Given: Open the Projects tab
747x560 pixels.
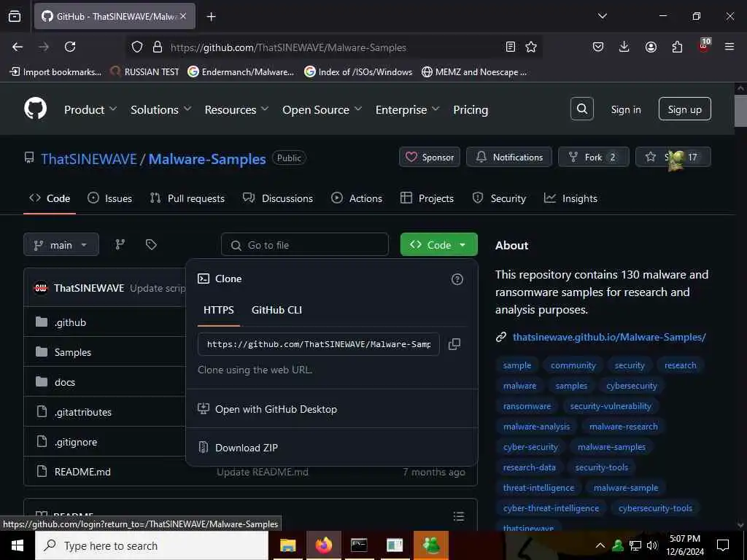Looking at the screenshot, I should tap(427, 198).
